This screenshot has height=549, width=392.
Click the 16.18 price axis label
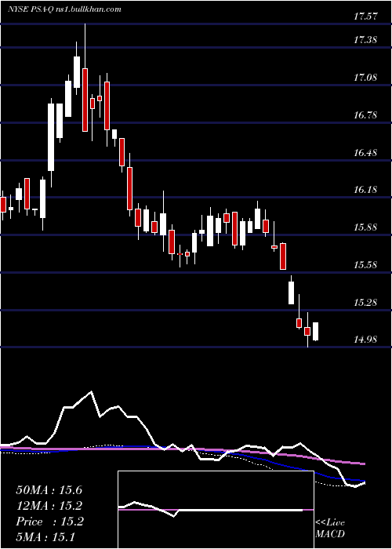click(365, 190)
